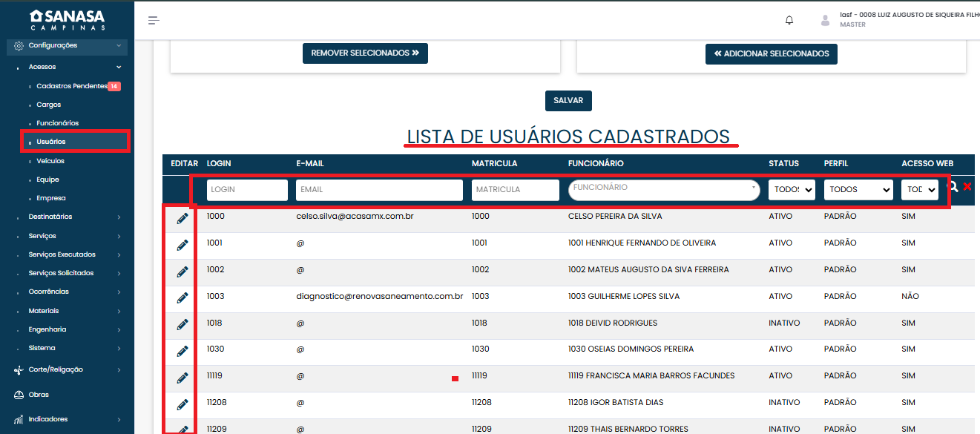This screenshot has height=434, width=980.
Task: Click the Adicionar Selecionados button
Action: 771,54
